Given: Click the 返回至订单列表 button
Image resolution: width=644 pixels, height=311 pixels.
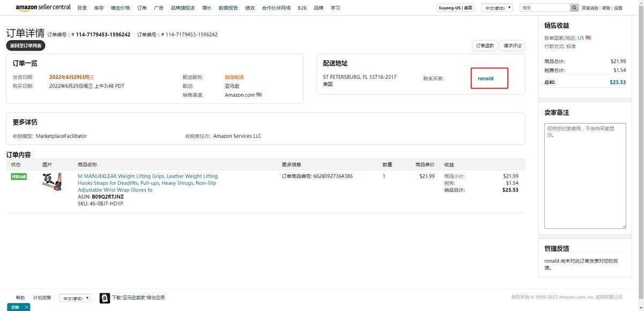Looking at the screenshot, I should click(x=26, y=46).
